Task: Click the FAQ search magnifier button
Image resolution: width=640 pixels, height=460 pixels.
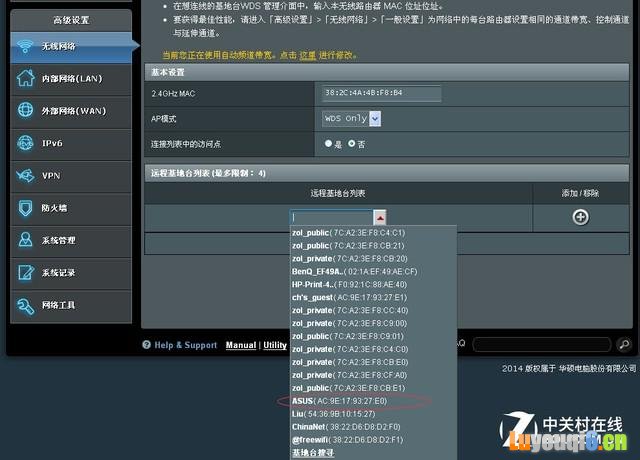Action: point(624,344)
